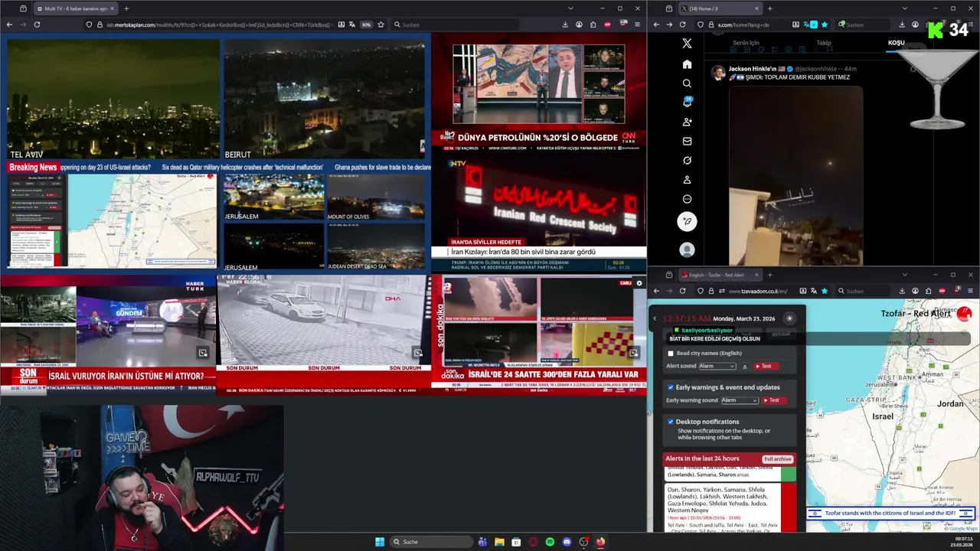Open Tzofar browser extensions puzzle icon
Image resolution: width=980 pixels, height=551 pixels.
928,291
